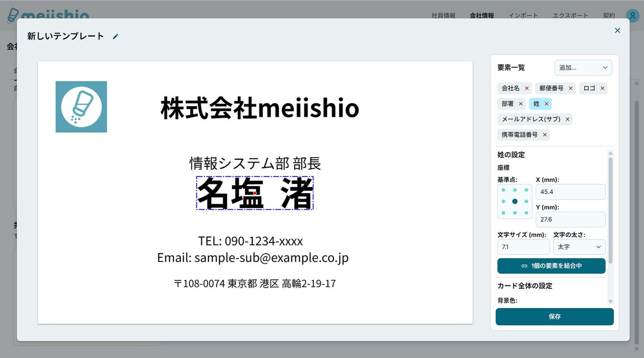The image size is (644, 358).
Task: Go to インポート in the top navigation
Action: (x=523, y=16)
